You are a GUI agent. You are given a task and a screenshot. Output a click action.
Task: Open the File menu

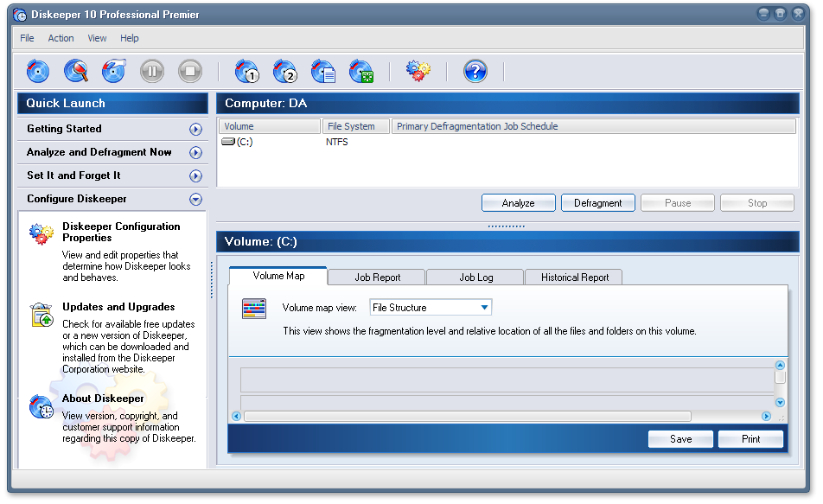pos(27,38)
